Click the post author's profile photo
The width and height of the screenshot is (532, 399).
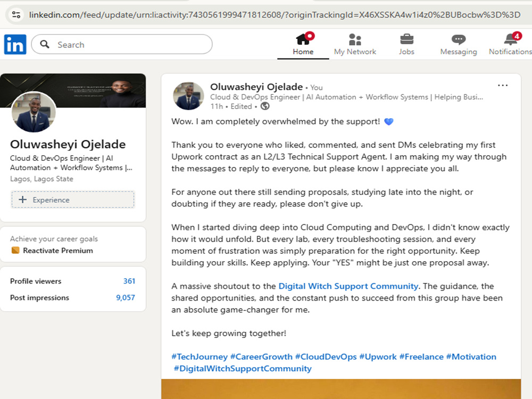point(189,96)
